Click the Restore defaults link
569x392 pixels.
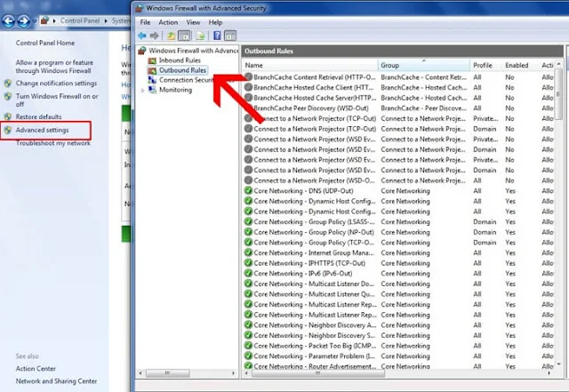38,116
